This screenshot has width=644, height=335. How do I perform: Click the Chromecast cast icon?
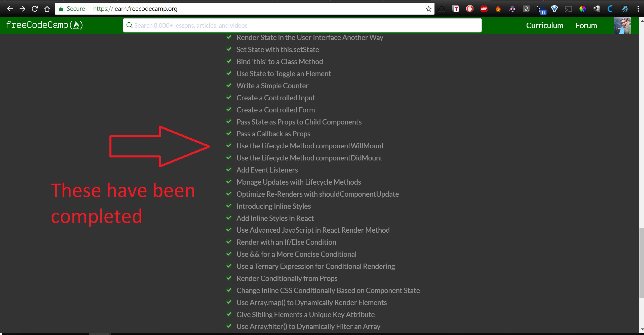pos(568,9)
